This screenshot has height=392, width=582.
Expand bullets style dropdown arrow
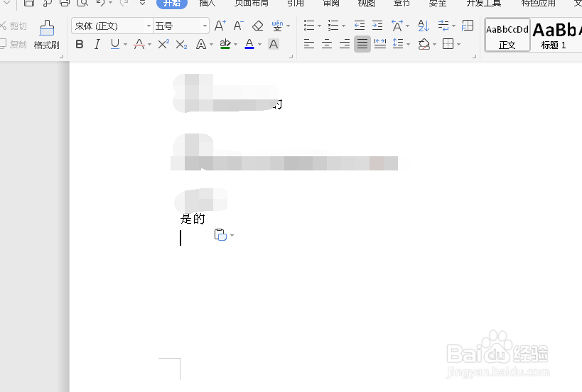coord(319,26)
